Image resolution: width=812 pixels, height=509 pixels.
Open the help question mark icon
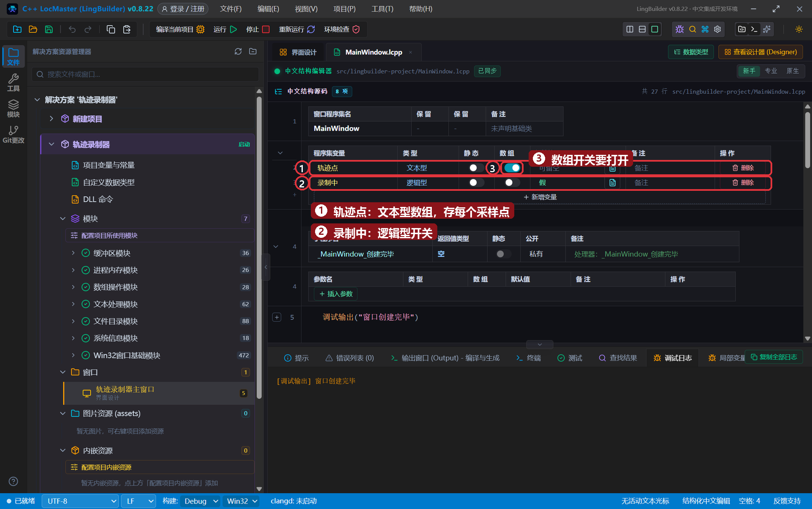tap(13, 481)
